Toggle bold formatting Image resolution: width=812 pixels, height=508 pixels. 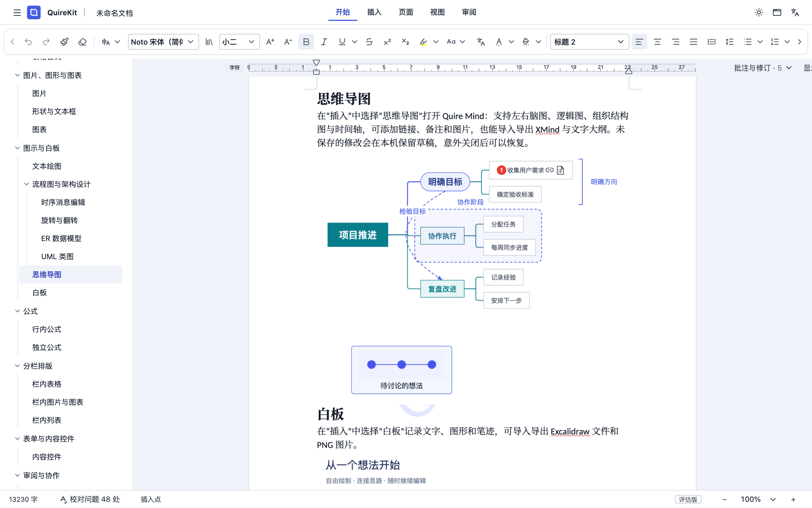[306, 42]
